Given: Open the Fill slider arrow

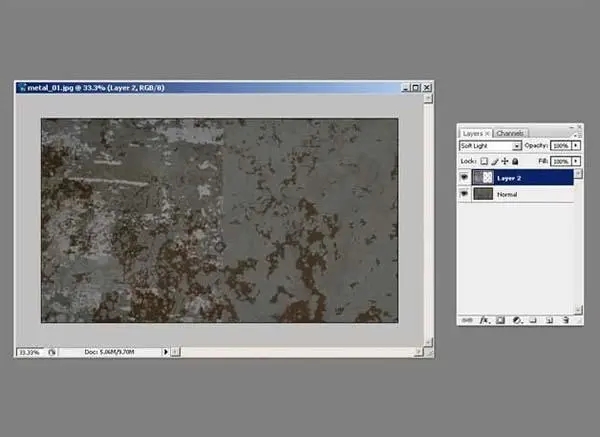Looking at the screenshot, I should [x=576, y=161].
